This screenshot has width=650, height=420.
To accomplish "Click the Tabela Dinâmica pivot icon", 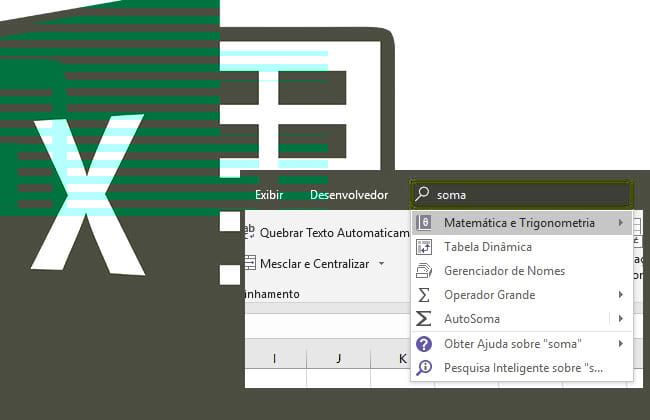I will tap(424, 247).
